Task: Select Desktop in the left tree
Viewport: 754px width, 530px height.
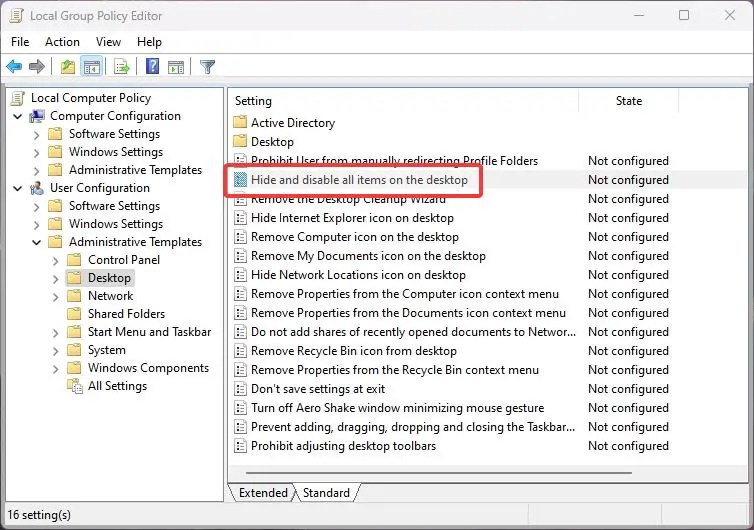Action: (x=109, y=278)
